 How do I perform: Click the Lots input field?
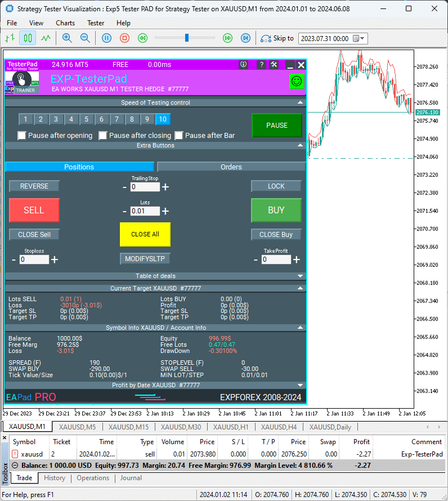point(145,211)
